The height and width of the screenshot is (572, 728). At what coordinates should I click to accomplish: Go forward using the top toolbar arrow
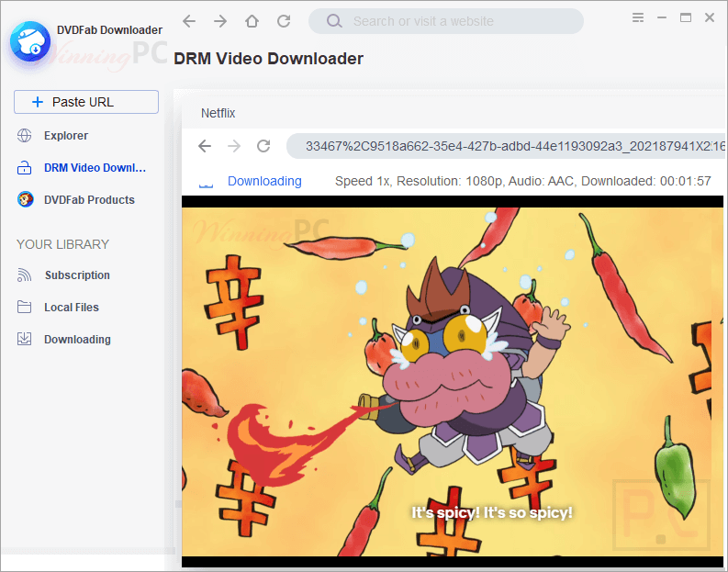pyautogui.click(x=220, y=21)
